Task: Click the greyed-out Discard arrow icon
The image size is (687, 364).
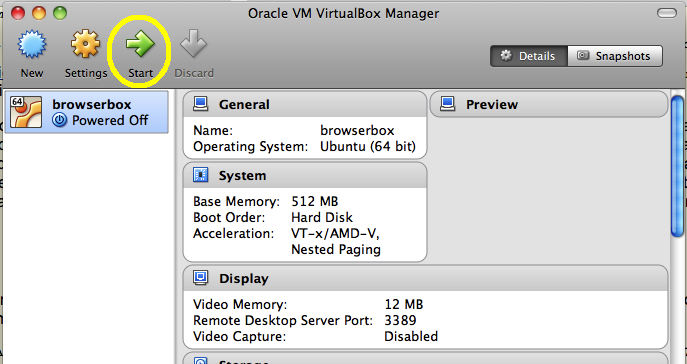Action: point(193,43)
